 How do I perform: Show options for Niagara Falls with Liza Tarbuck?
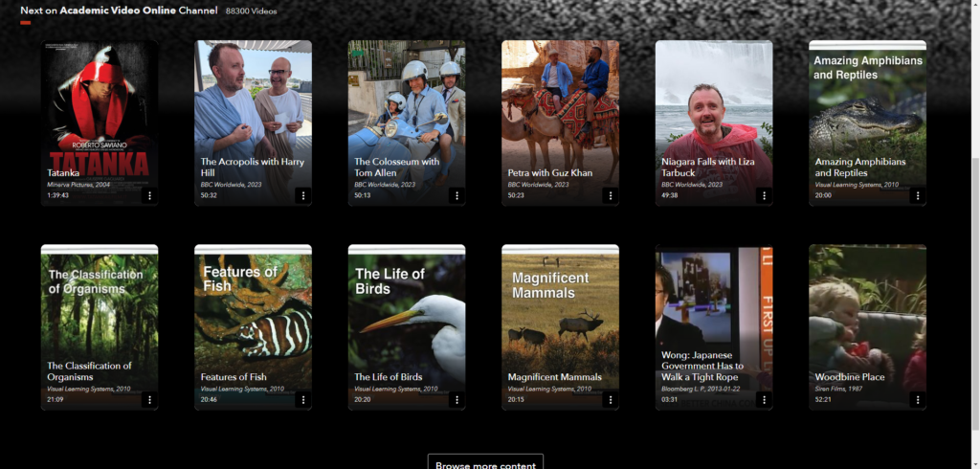click(x=764, y=195)
